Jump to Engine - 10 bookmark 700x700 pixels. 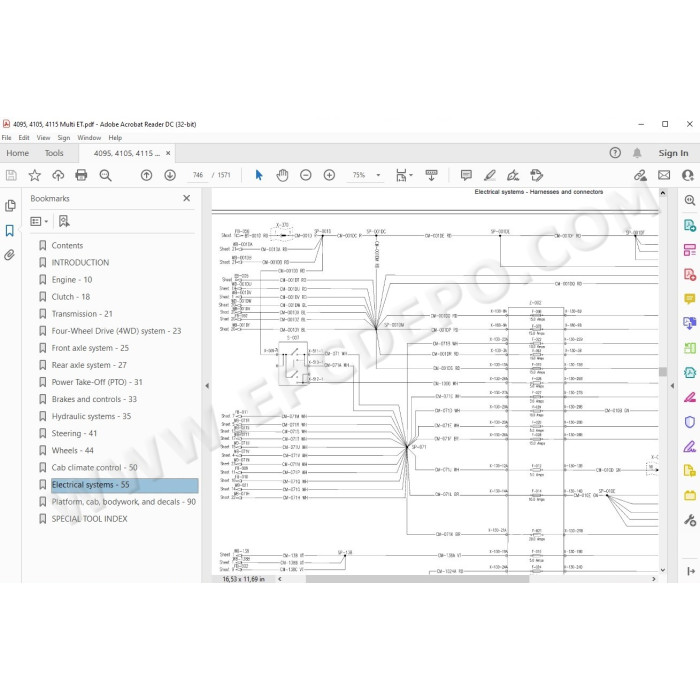point(72,280)
